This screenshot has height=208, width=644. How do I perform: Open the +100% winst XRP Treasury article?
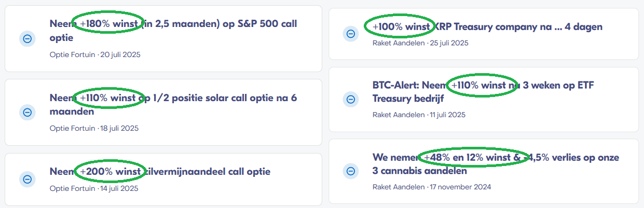point(487,26)
